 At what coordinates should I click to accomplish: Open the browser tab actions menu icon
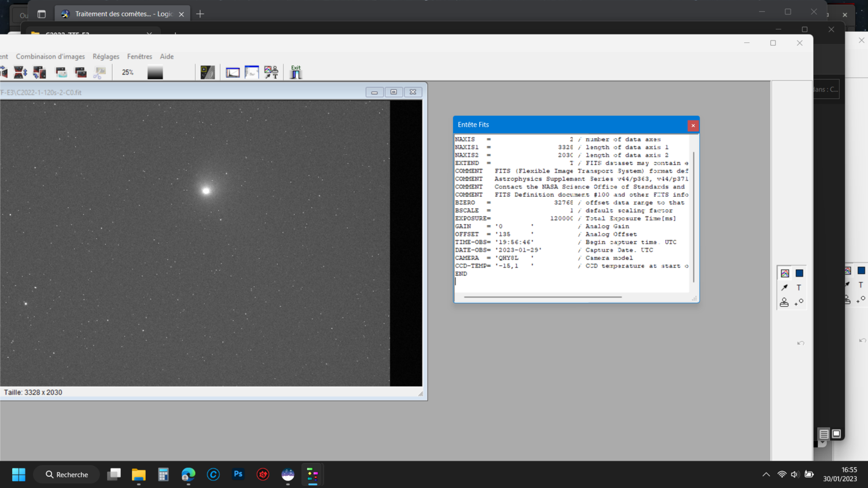pos(42,14)
